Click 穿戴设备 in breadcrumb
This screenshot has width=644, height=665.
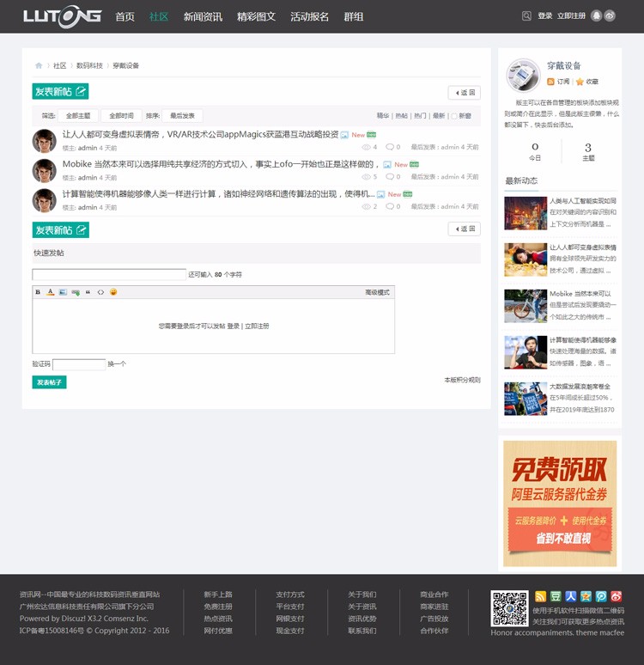click(x=126, y=65)
